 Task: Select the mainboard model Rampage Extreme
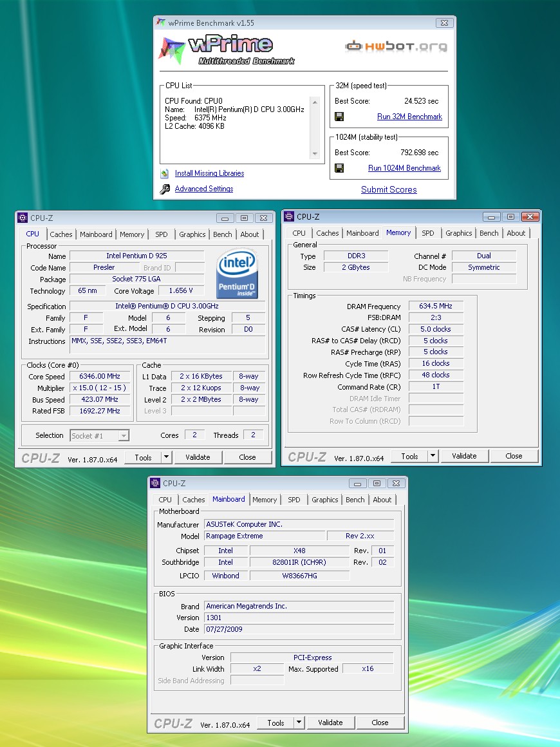pyautogui.click(x=264, y=536)
